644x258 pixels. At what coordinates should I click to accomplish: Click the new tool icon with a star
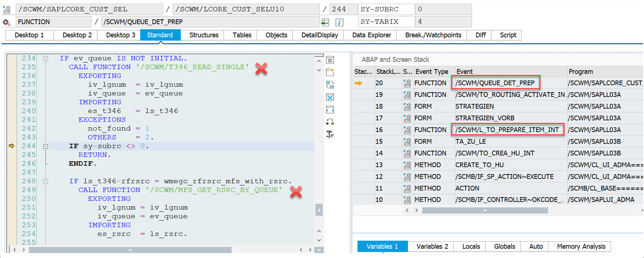click(330, 73)
